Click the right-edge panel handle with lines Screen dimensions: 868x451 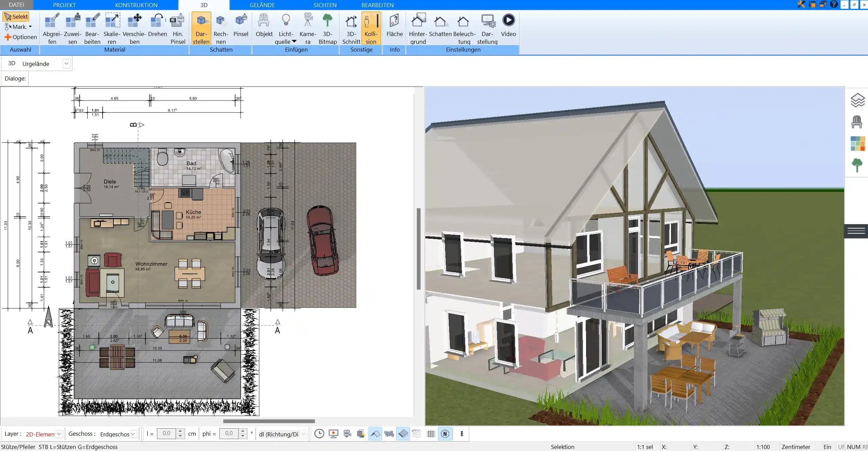(856, 231)
